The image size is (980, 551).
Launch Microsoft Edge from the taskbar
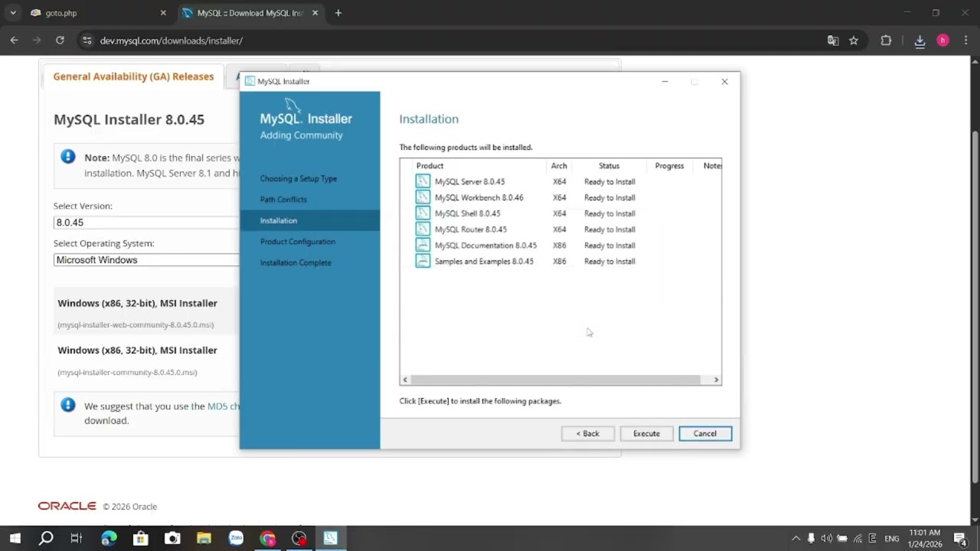(109, 538)
